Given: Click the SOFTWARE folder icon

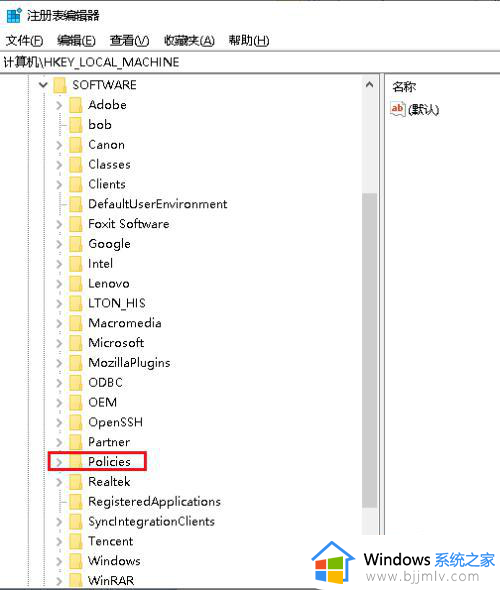Looking at the screenshot, I should tap(60, 85).
